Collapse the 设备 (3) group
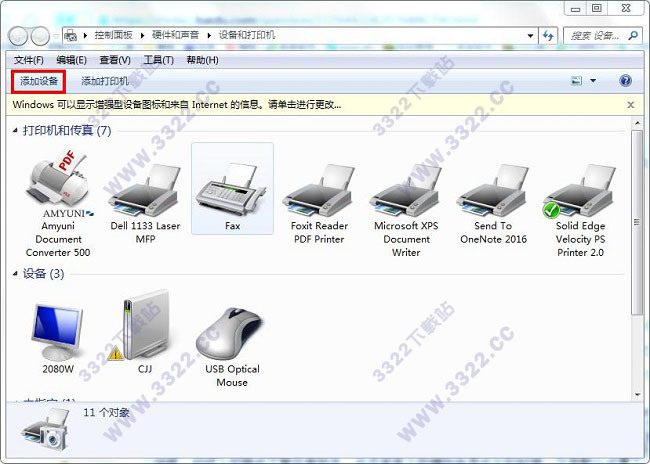This screenshot has width=650, height=464. pyautogui.click(x=15, y=274)
